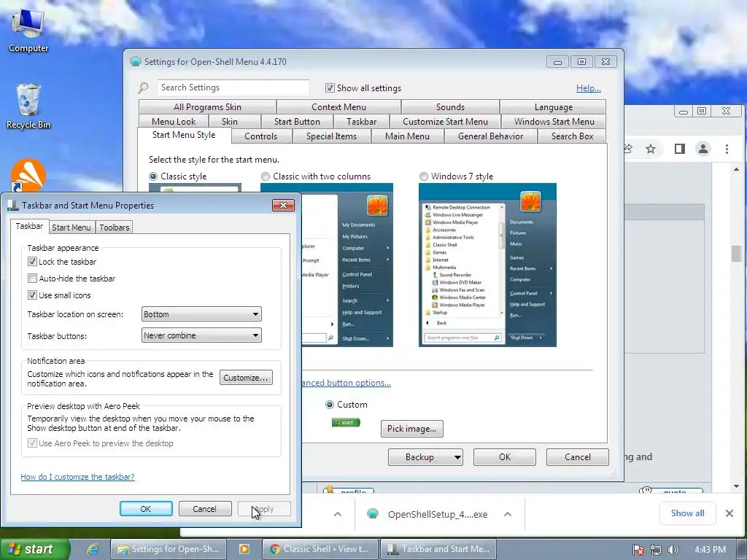Viewport: 747px width, 560px height.
Task: Click the Open-Shell settings window title icon
Action: pos(135,61)
